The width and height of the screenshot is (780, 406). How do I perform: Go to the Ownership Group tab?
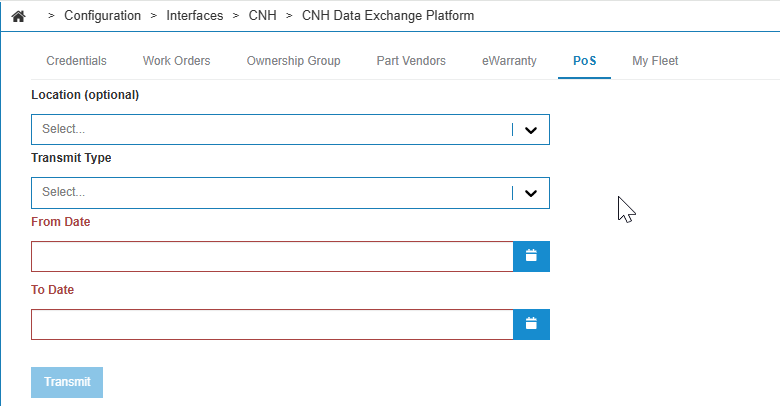293,61
